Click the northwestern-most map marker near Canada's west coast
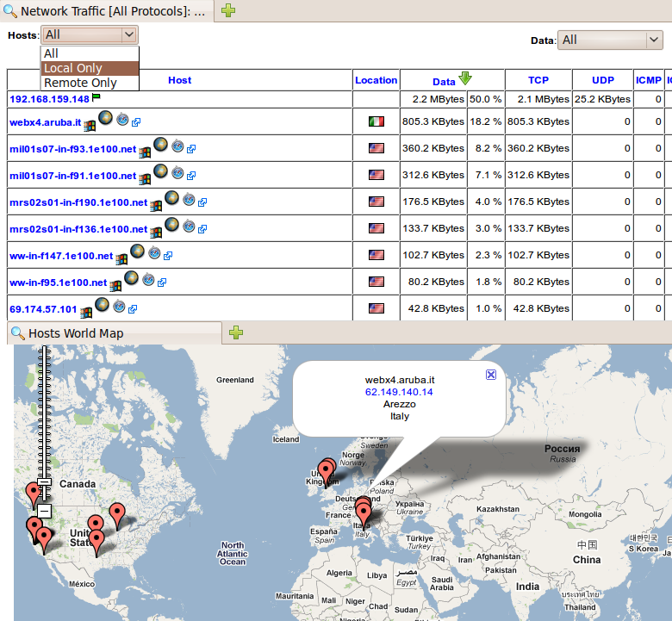Image resolution: width=672 pixels, height=621 pixels. coord(34,491)
